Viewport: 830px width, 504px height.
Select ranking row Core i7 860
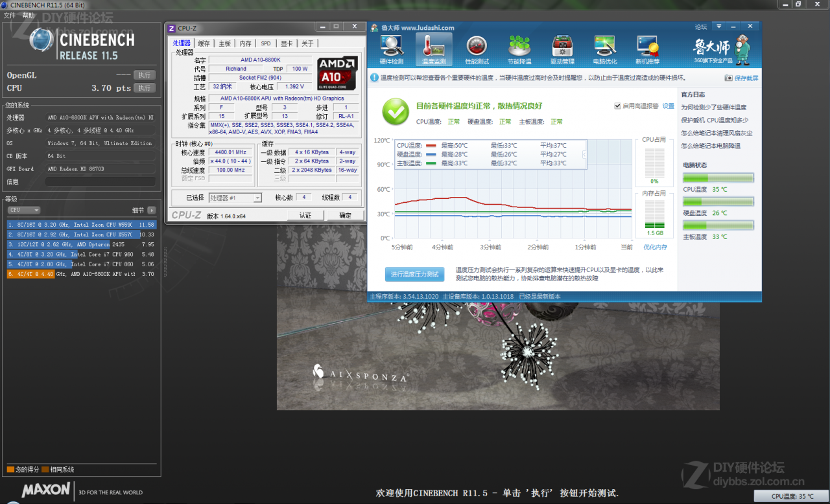coord(82,264)
